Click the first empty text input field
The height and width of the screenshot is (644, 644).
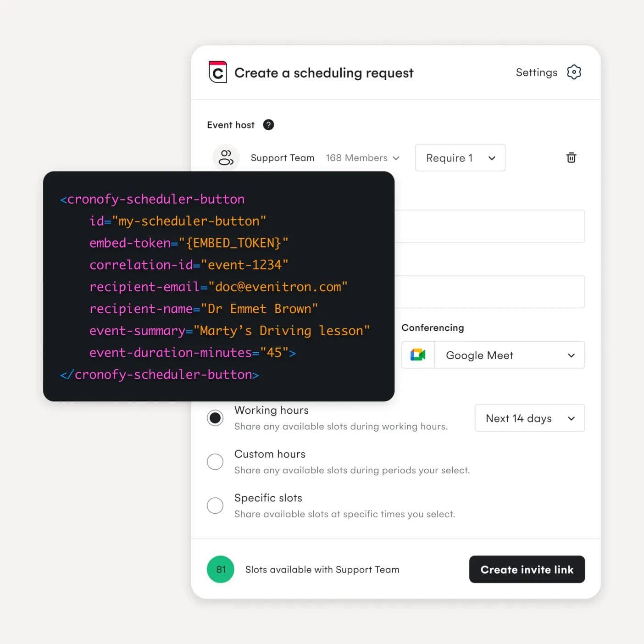coord(489,226)
